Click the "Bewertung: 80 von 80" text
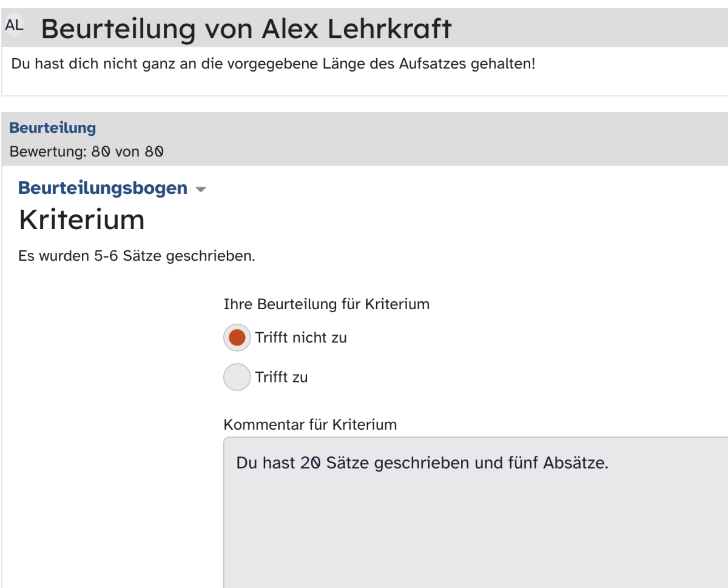Screen dimensions: 728x588 (x=87, y=152)
